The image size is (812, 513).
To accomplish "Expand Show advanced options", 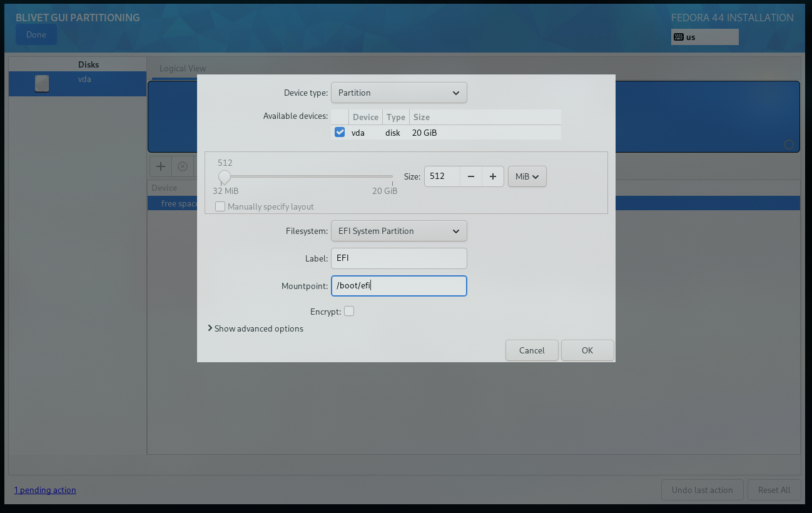I will pyautogui.click(x=255, y=328).
